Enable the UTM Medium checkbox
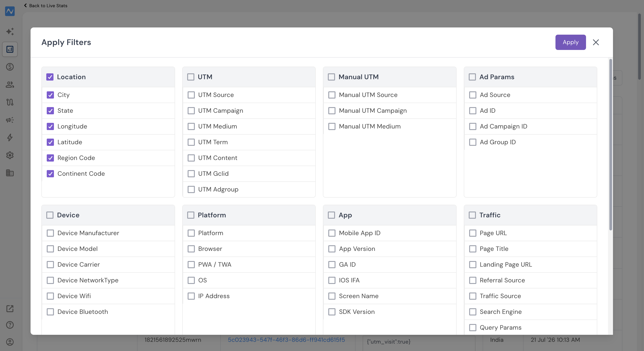The image size is (644, 351). [191, 126]
